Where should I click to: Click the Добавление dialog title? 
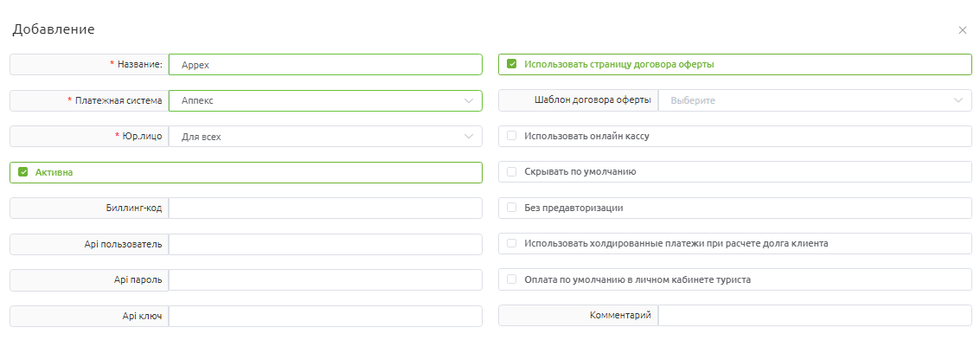click(x=54, y=29)
